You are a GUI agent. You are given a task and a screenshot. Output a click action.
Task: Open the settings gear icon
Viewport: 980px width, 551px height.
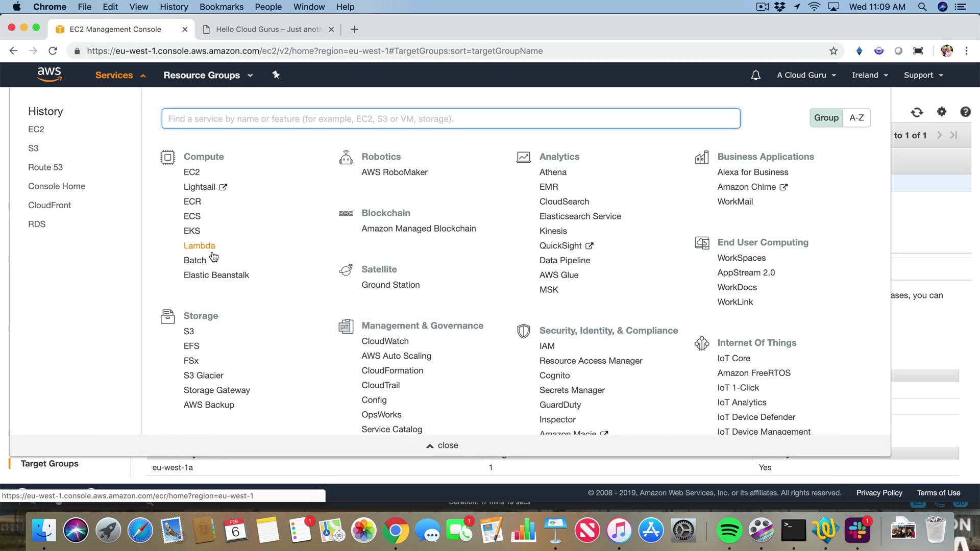click(941, 112)
